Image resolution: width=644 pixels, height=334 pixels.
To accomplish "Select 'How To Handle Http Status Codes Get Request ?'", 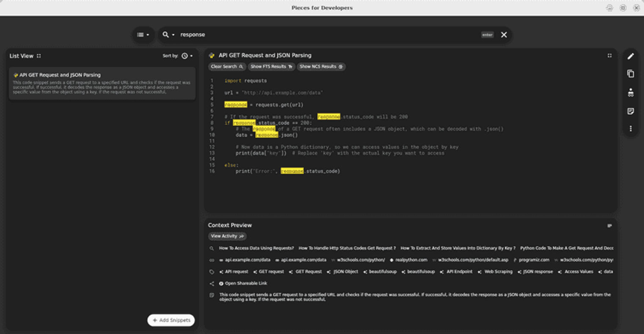I will tap(347, 248).
